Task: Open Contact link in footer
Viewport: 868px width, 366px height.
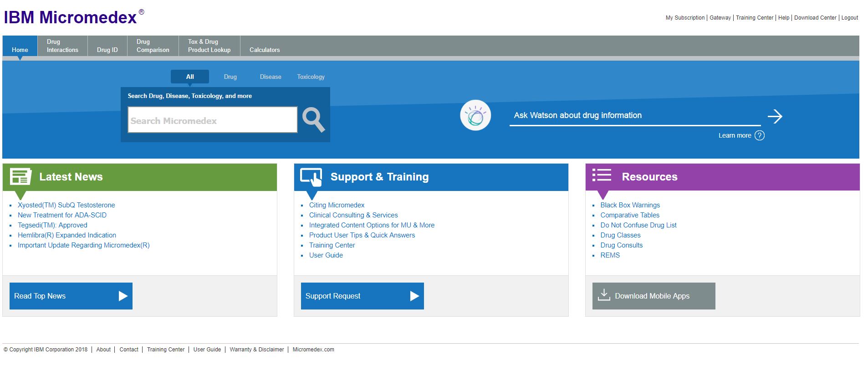Action: click(x=129, y=350)
